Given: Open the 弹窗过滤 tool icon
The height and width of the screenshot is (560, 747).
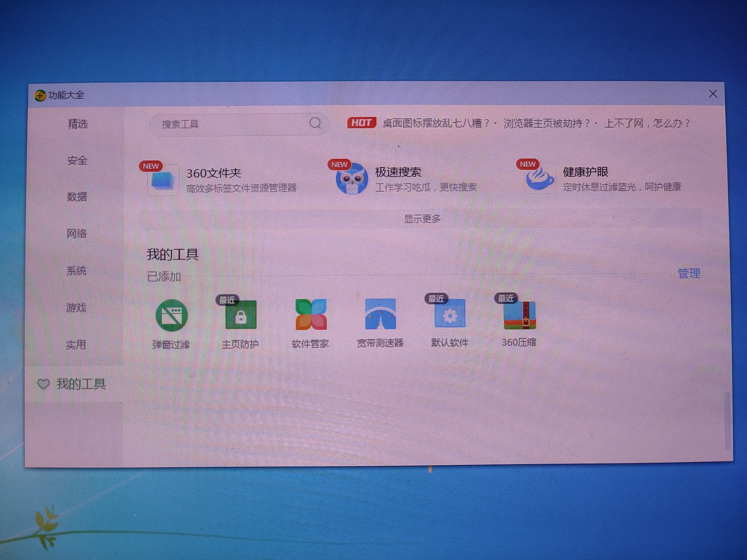Looking at the screenshot, I should 171,315.
